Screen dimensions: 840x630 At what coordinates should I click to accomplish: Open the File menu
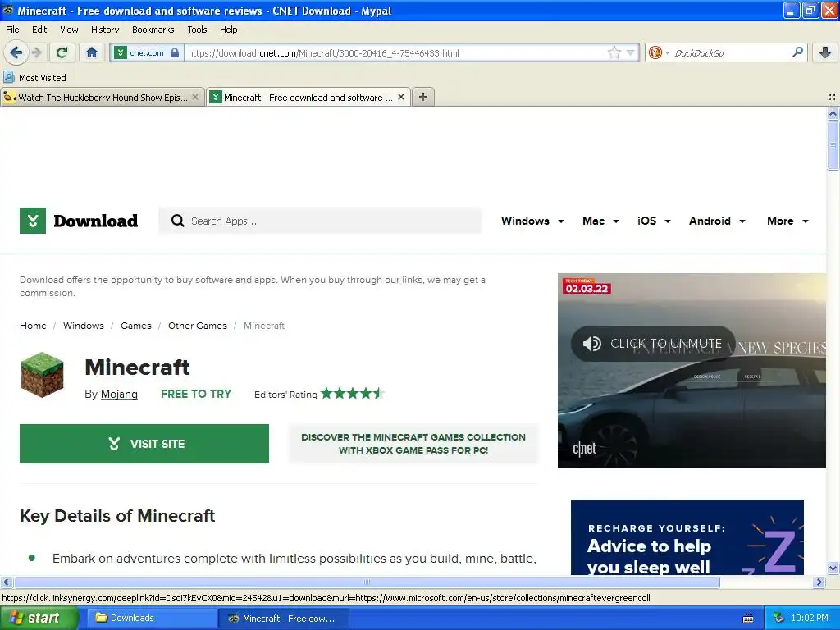(12, 30)
